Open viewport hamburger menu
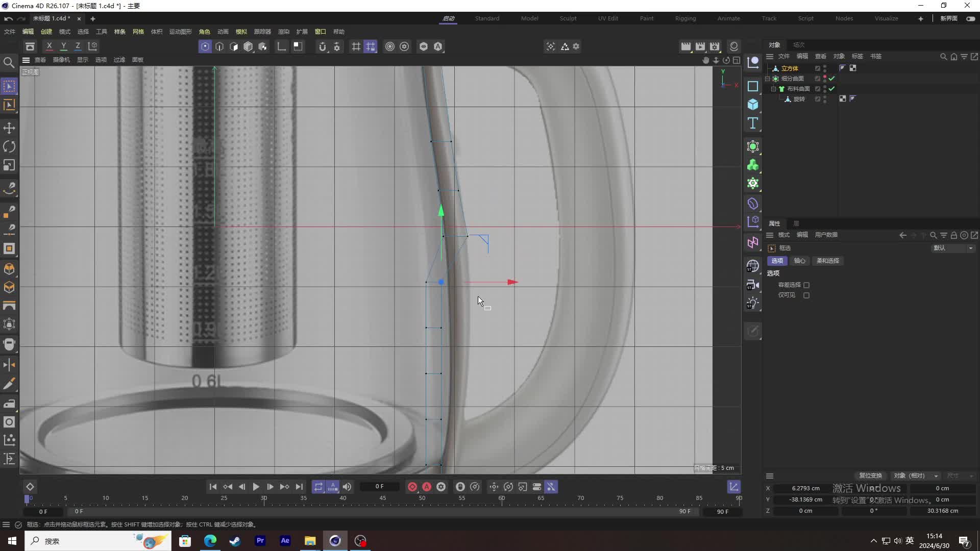This screenshot has height=551, width=980. click(26, 60)
